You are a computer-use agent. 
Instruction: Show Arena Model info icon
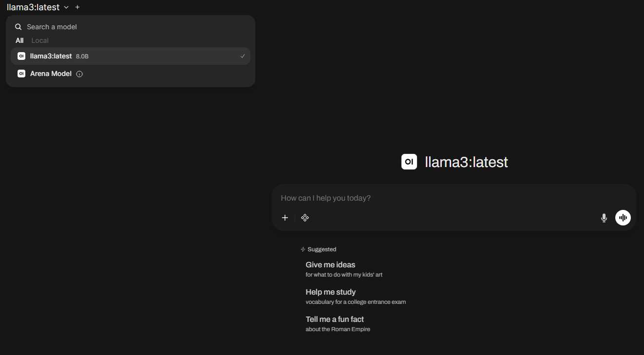79,74
